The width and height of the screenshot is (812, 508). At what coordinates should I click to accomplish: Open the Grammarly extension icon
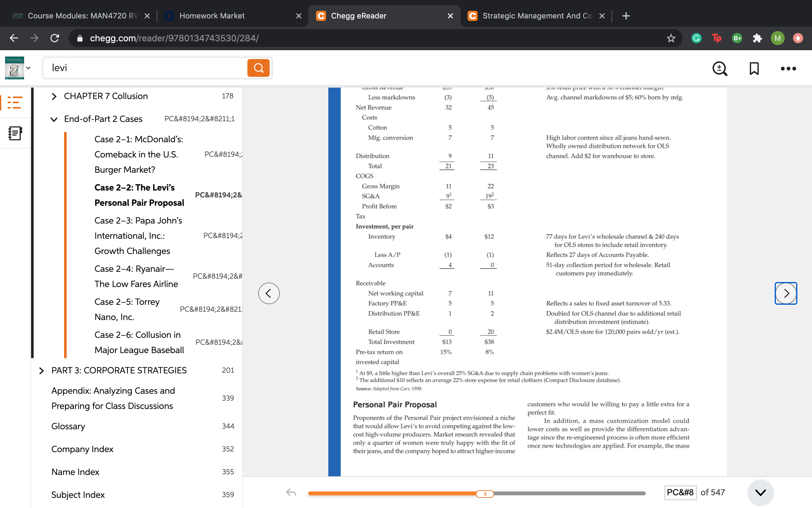[697, 38]
